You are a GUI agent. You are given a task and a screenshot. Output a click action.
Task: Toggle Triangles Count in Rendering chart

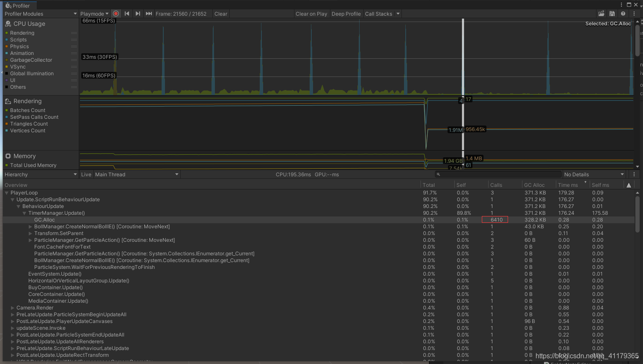[6, 124]
